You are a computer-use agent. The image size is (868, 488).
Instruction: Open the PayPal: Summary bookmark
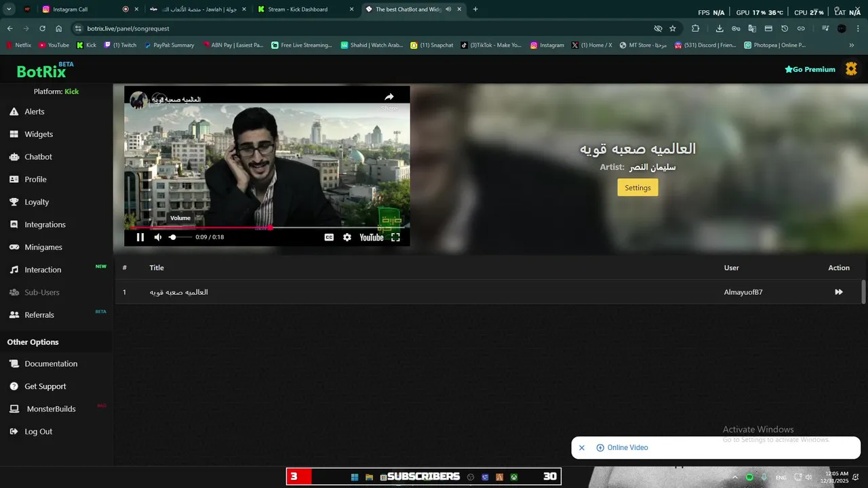click(x=170, y=45)
